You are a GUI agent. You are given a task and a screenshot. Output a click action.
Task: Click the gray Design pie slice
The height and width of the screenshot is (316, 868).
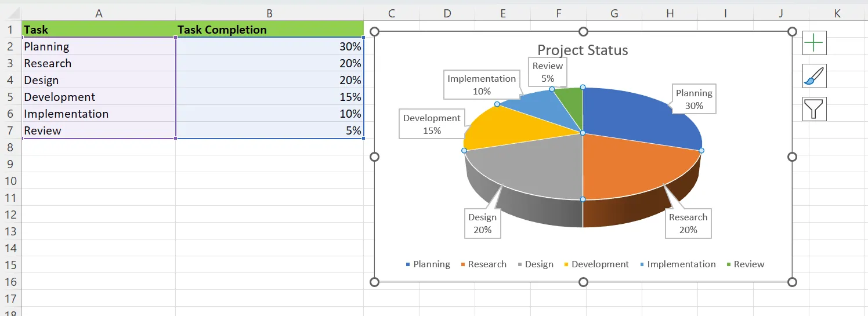tap(534, 168)
